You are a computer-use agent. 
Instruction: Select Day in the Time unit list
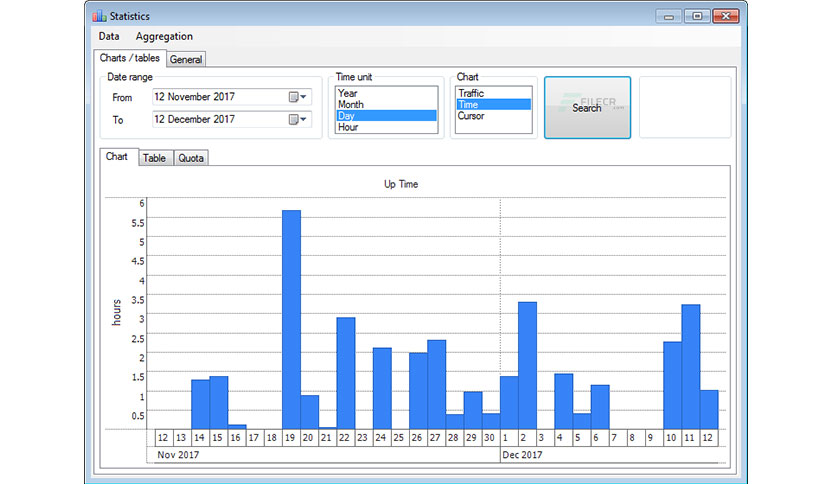coord(387,116)
